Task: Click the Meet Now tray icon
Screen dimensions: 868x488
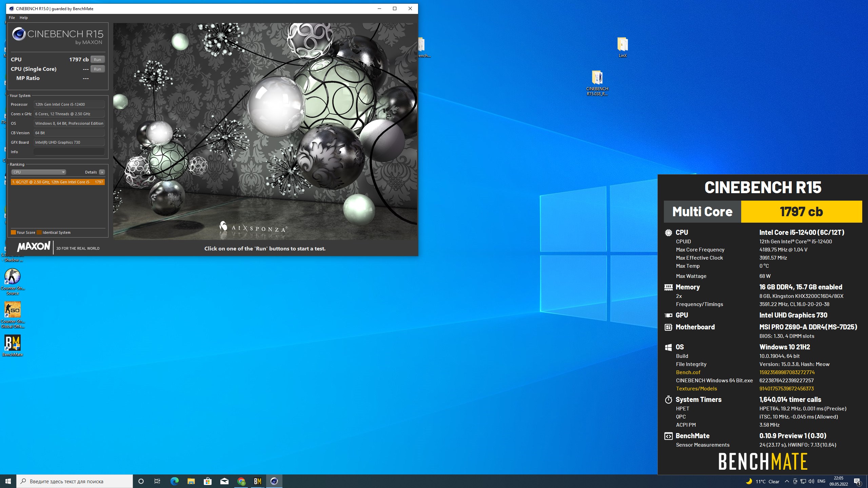Action: coord(795,481)
